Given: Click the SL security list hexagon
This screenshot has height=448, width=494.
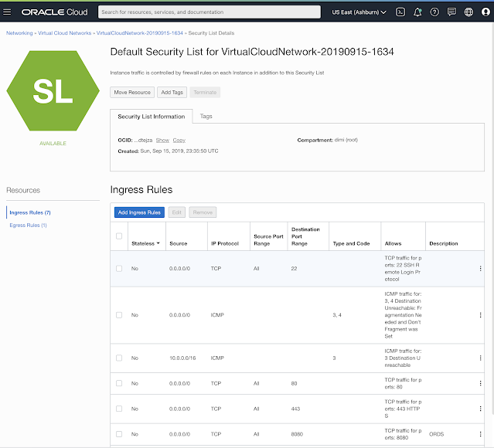Looking at the screenshot, I should (53, 91).
